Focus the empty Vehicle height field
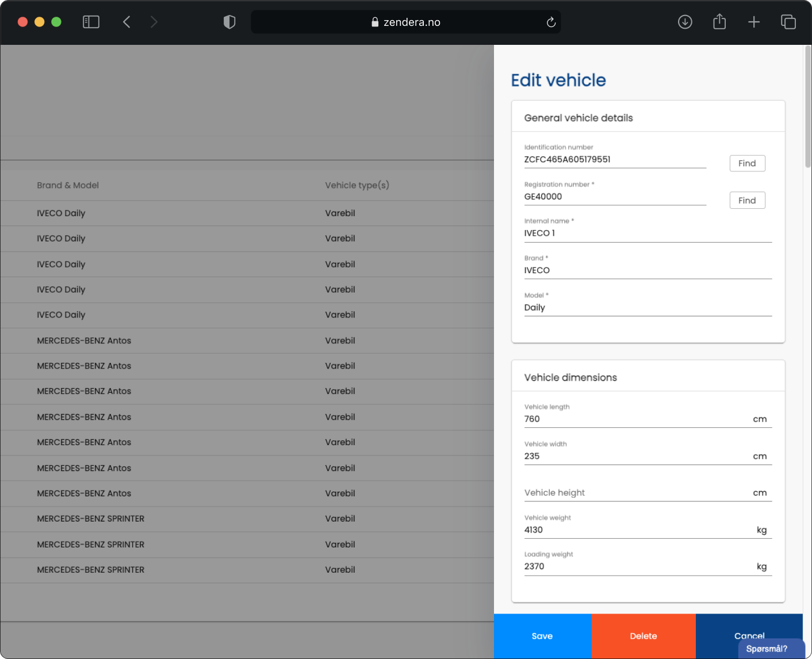Image resolution: width=812 pixels, height=659 pixels. pyautogui.click(x=635, y=493)
